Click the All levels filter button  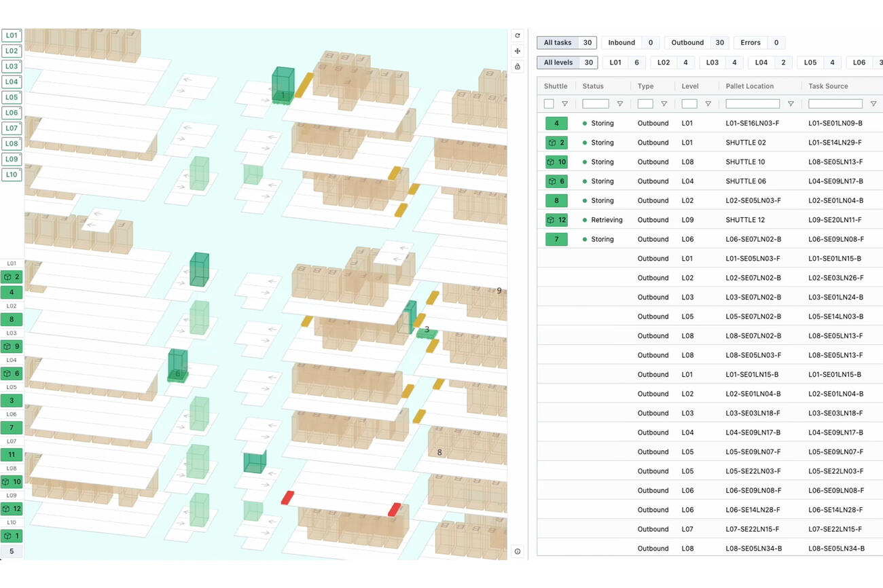(x=566, y=62)
